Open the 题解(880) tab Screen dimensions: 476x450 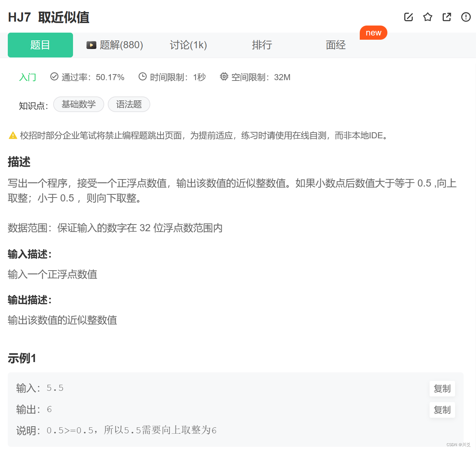[115, 45]
